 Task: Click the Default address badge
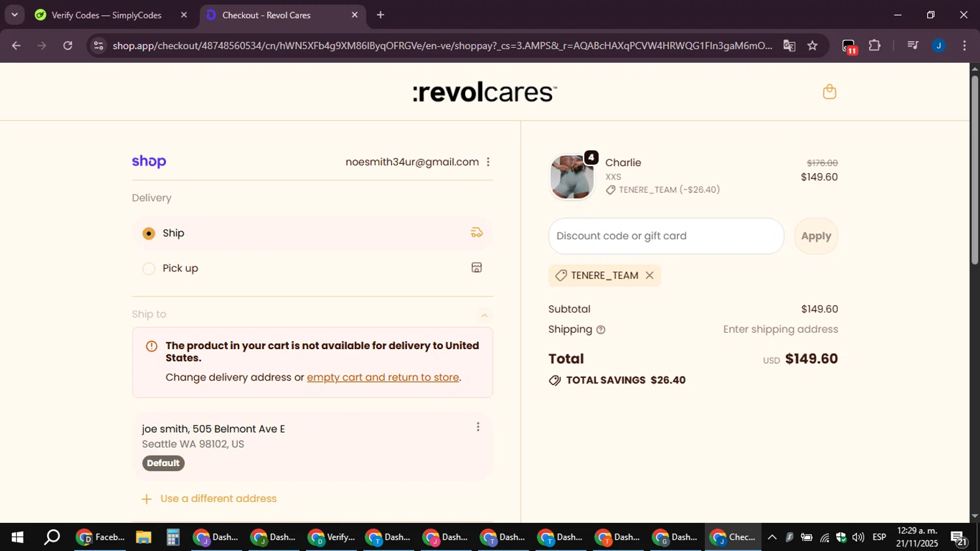pyautogui.click(x=163, y=463)
